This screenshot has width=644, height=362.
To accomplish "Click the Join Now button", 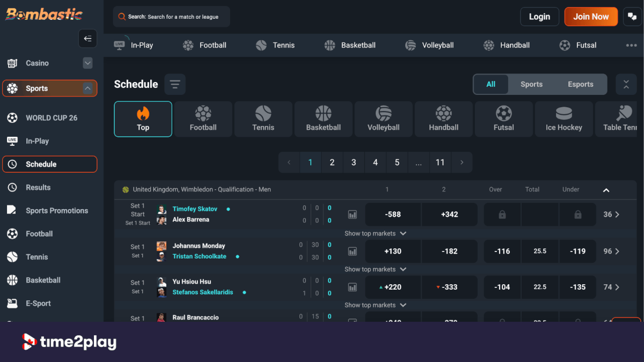I will coord(591,17).
